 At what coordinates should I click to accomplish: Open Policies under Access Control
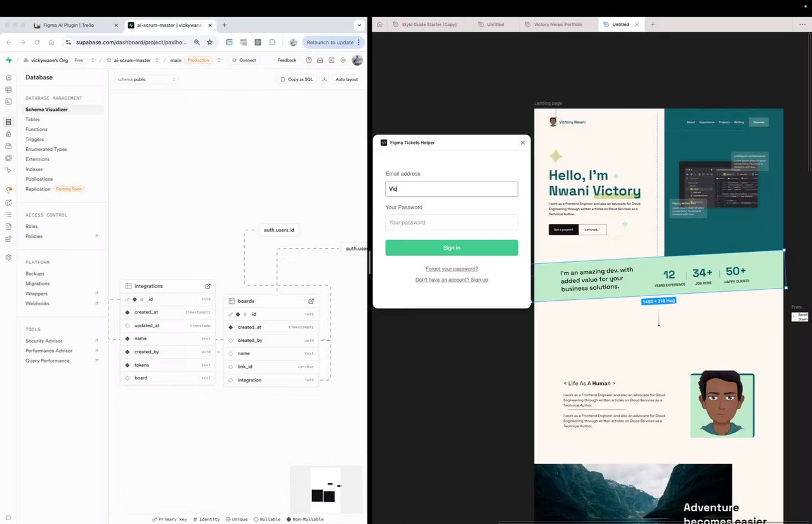coord(34,237)
